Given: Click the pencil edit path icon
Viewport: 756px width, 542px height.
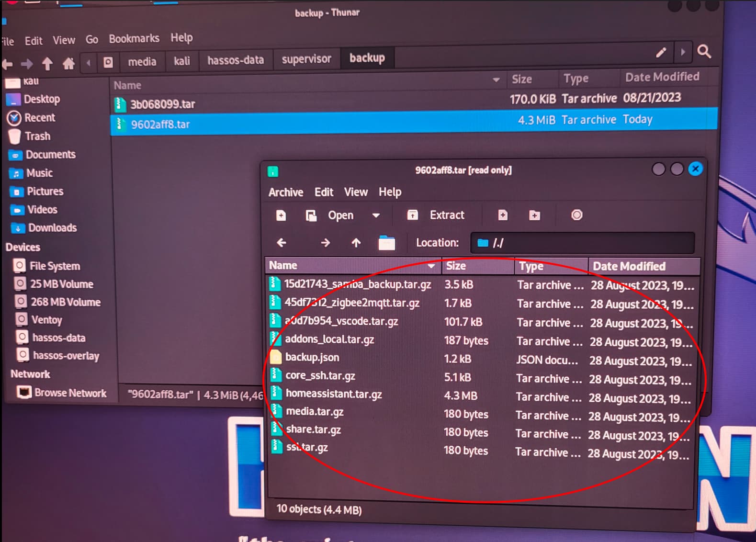Looking at the screenshot, I should pos(661,52).
